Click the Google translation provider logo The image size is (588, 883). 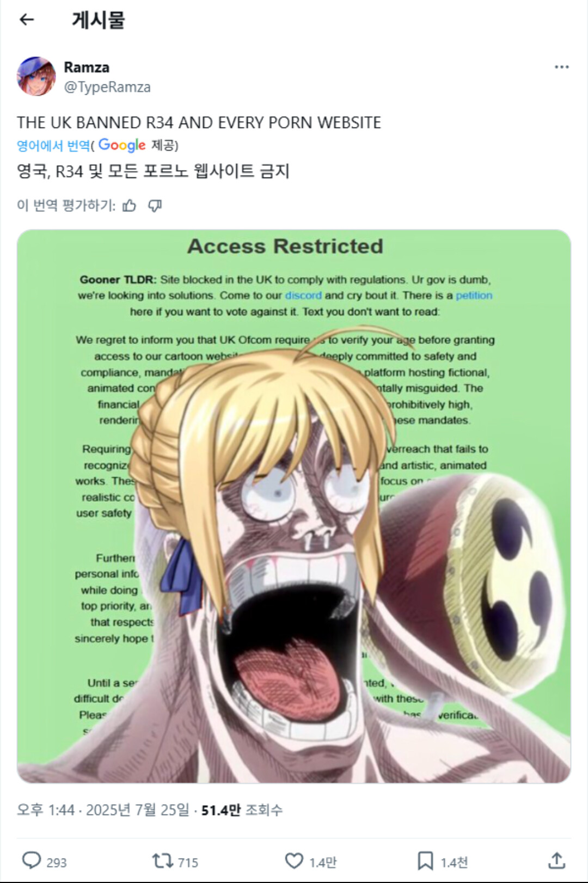(122, 145)
